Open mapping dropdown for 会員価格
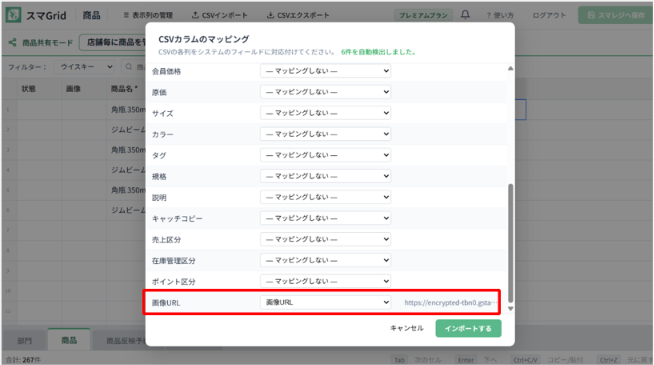654x365 pixels. 325,71
